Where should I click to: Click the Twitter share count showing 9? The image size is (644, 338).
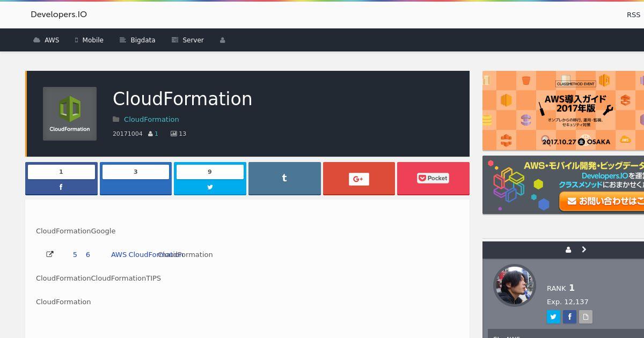click(x=210, y=172)
